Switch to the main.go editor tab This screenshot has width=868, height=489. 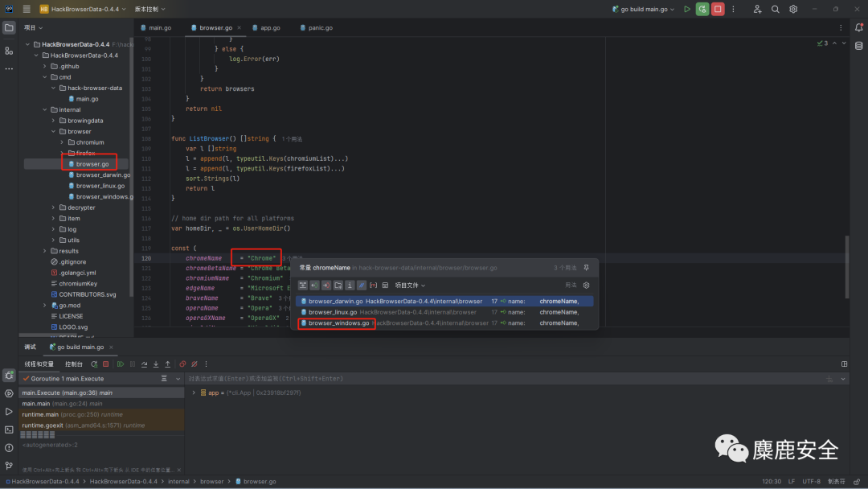tap(156, 27)
